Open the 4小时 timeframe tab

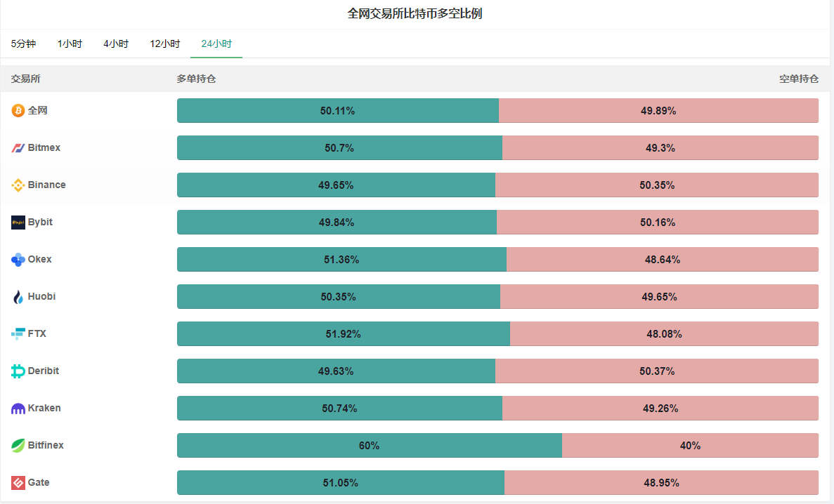click(116, 44)
